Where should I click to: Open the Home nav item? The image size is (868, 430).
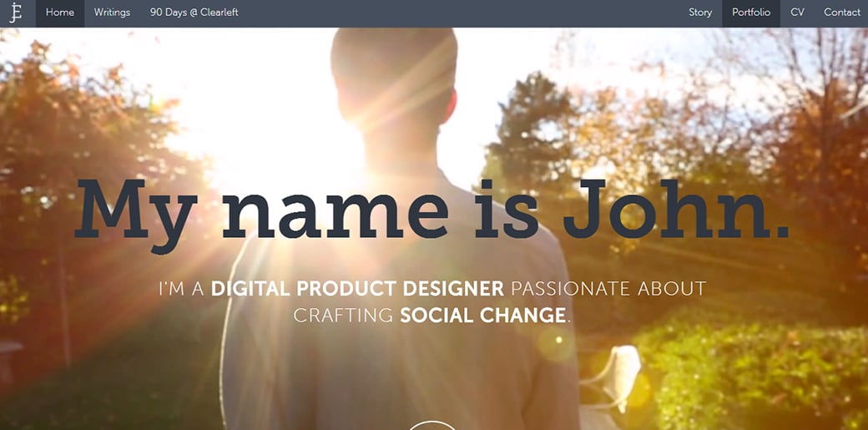point(60,13)
